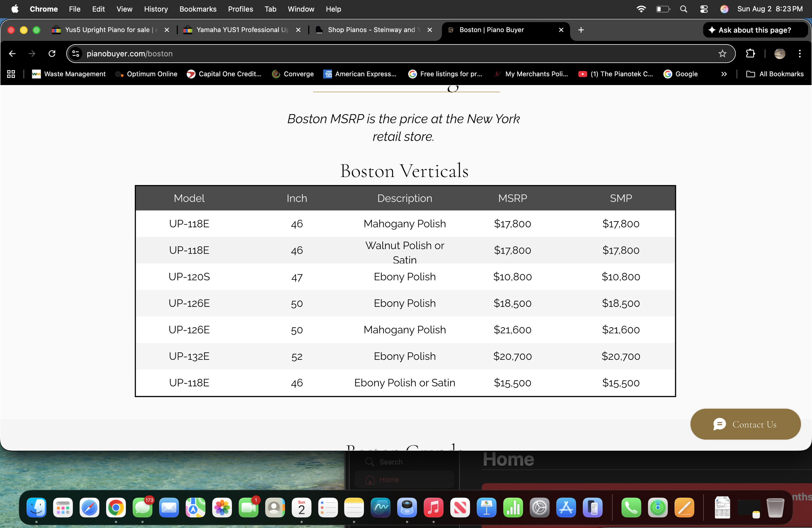Click the SMP column header
Image resolution: width=812 pixels, height=528 pixels.
tap(621, 198)
